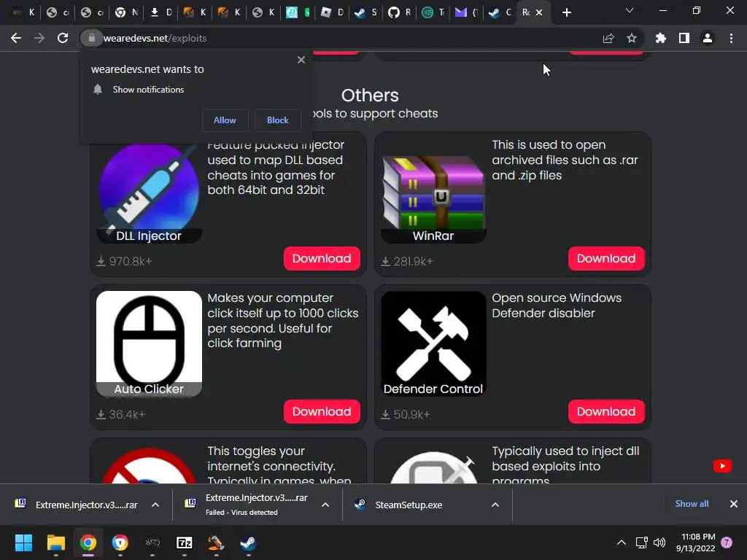This screenshot has height=560, width=747.
Task: Click the 970.8k+ download count
Action: click(124, 262)
